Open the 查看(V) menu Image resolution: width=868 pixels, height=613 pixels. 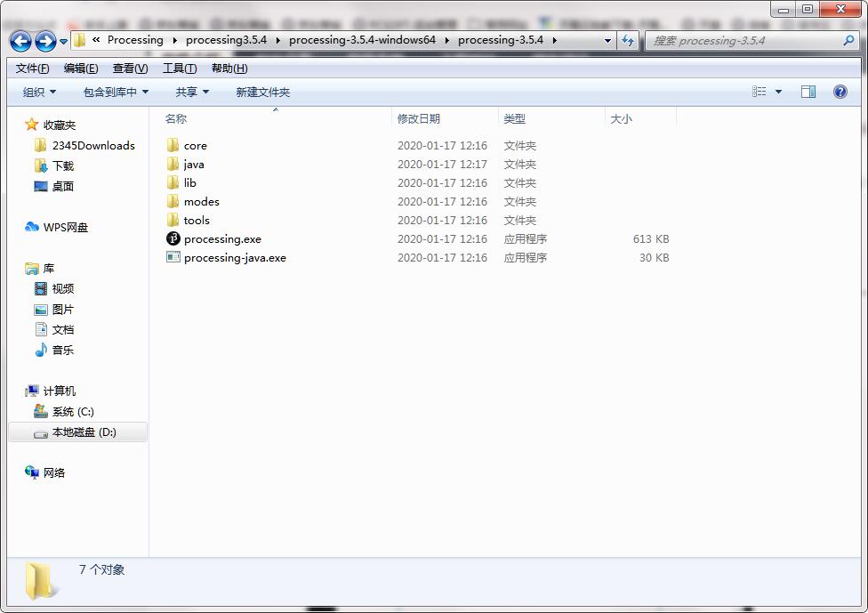(130, 69)
